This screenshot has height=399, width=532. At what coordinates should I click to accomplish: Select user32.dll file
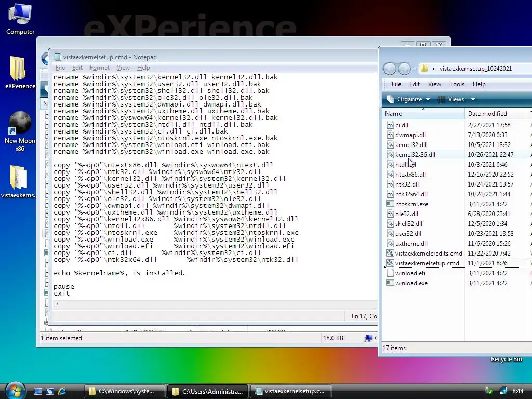[408, 233]
